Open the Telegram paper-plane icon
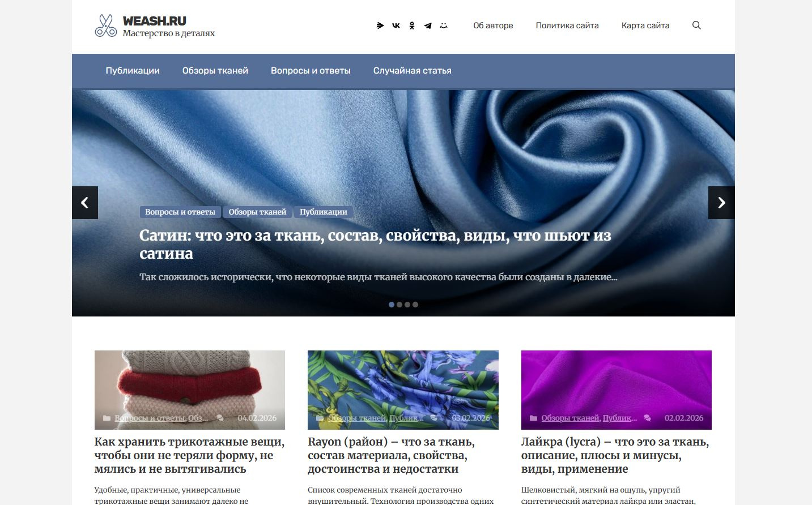The height and width of the screenshot is (505, 812). pos(428,25)
